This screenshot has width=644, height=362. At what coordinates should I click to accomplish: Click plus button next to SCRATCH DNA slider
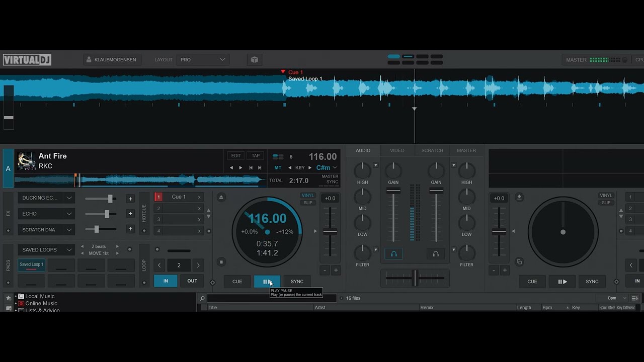[x=130, y=229]
